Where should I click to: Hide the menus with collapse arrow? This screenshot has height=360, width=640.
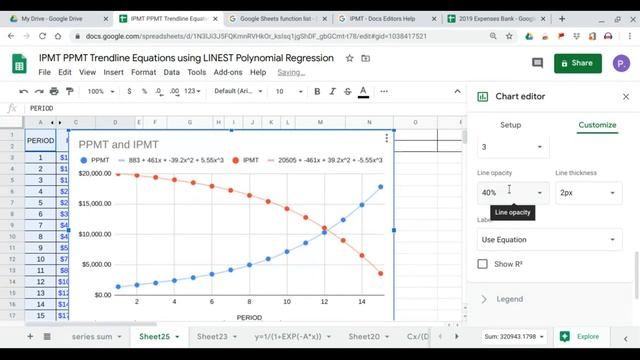pos(458,91)
